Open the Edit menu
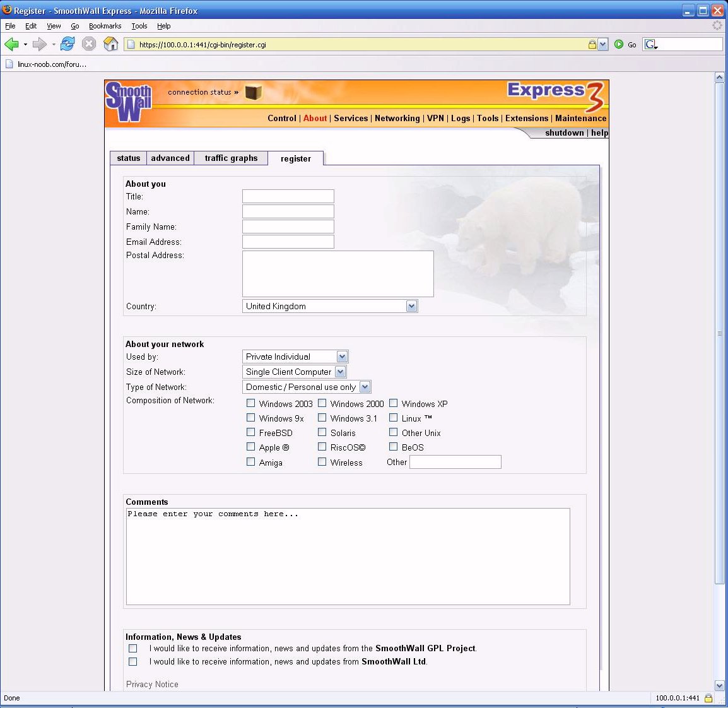Image resolution: width=728 pixels, height=708 pixels. pyautogui.click(x=31, y=26)
